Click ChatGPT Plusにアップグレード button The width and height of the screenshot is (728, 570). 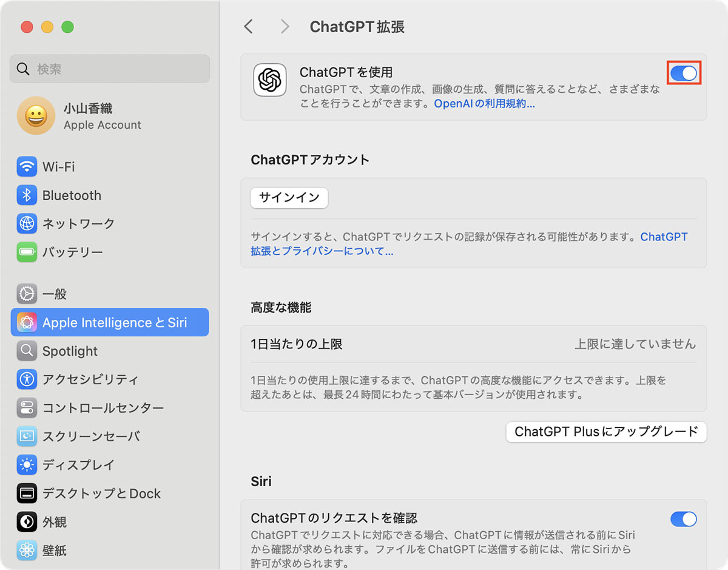pos(607,432)
